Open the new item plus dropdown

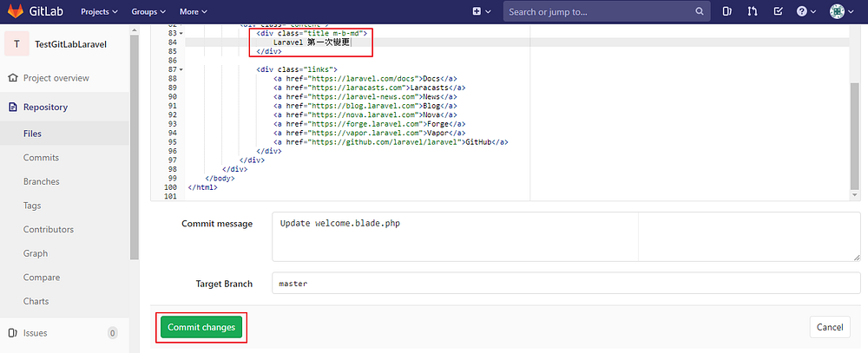[482, 11]
